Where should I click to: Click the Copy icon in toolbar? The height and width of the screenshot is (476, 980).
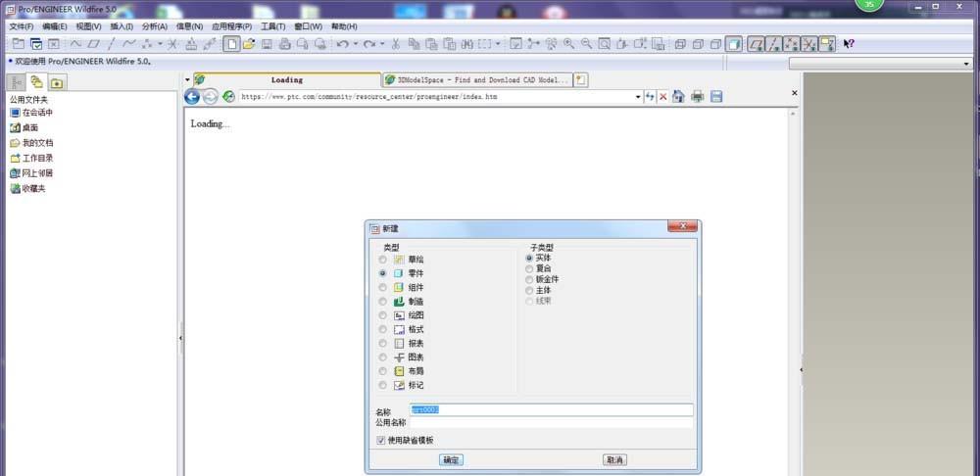414,44
